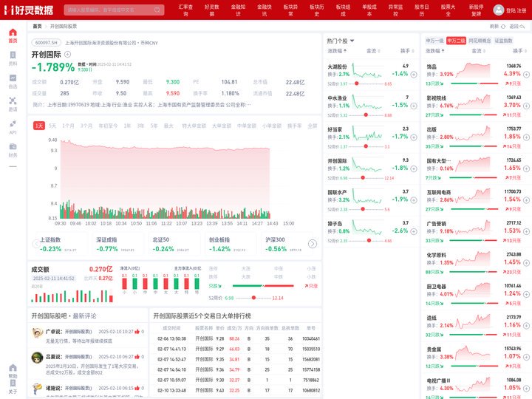Open the 资料 sidebar icon
The image size is (532, 399).
[x=13, y=58]
